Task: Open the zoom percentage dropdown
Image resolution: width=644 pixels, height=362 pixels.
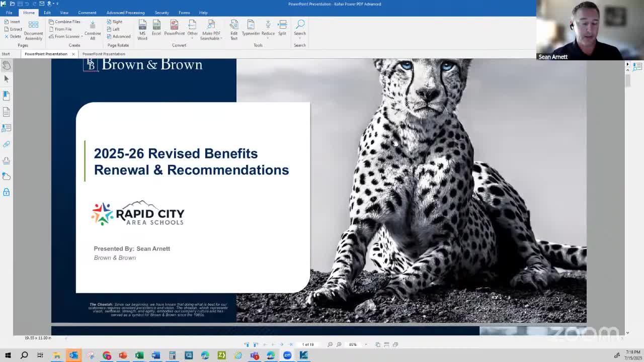Action: click(x=366, y=344)
